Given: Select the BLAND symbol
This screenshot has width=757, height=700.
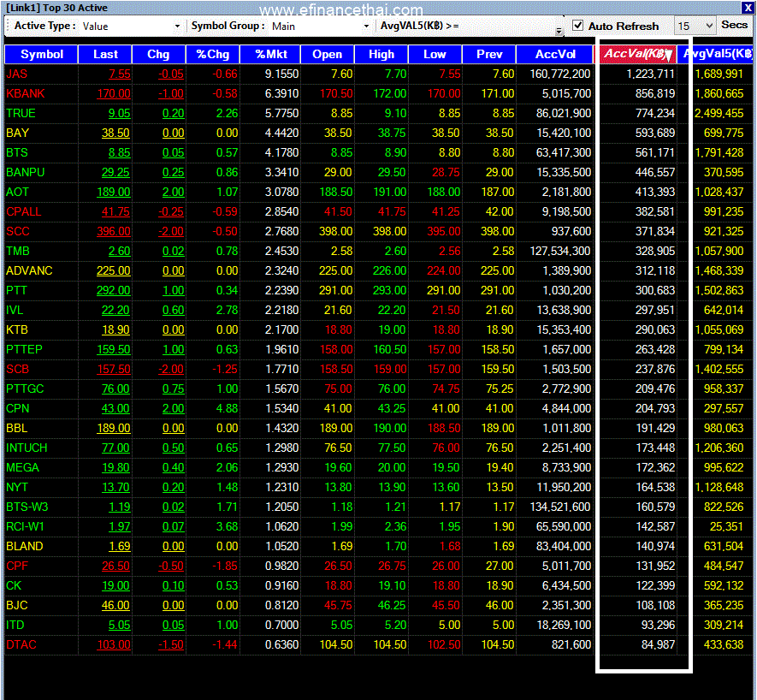Looking at the screenshot, I should (25, 546).
